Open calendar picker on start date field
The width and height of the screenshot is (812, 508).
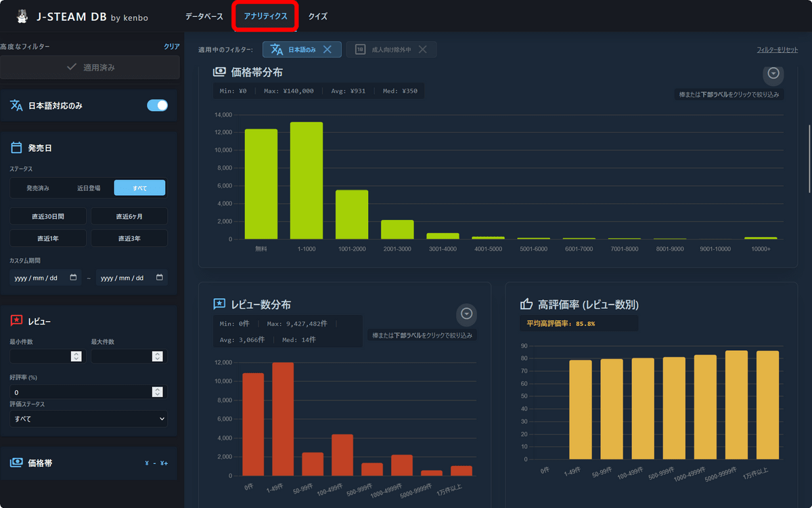pos(73,278)
